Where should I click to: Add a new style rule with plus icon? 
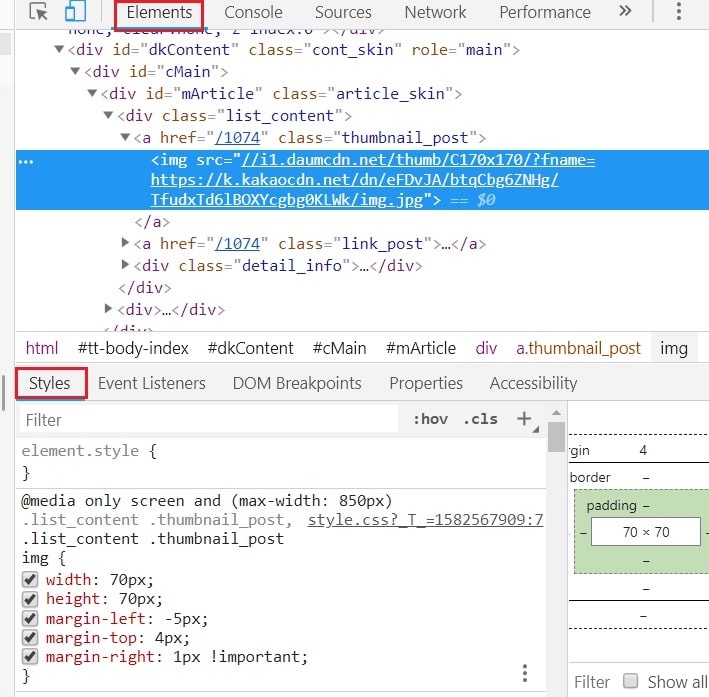pos(524,418)
